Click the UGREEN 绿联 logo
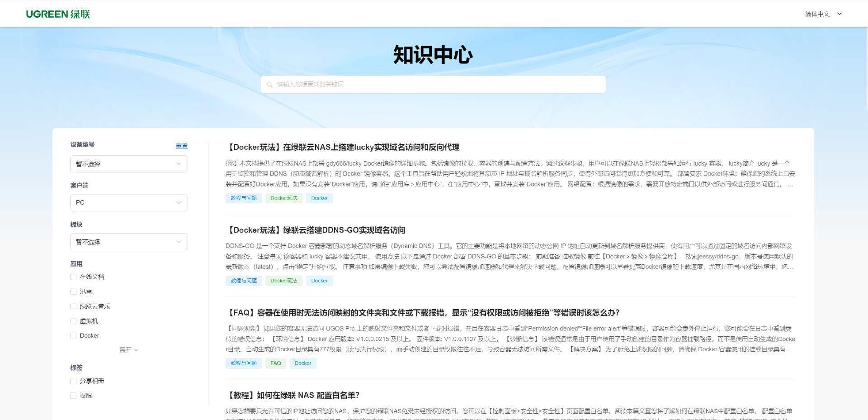This screenshot has height=420, width=868. click(58, 14)
